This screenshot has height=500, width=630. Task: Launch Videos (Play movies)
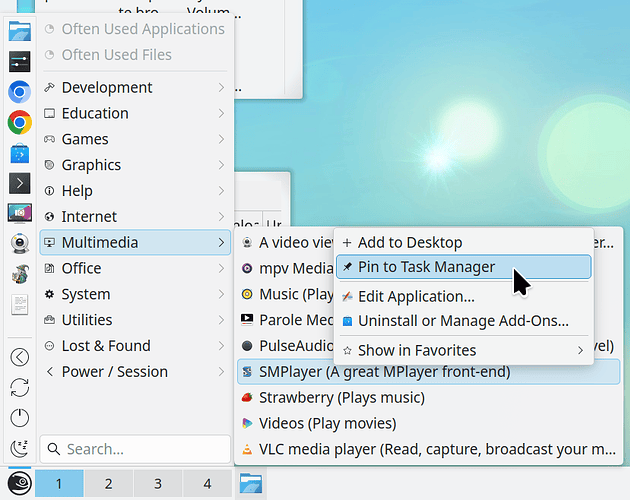(428, 423)
